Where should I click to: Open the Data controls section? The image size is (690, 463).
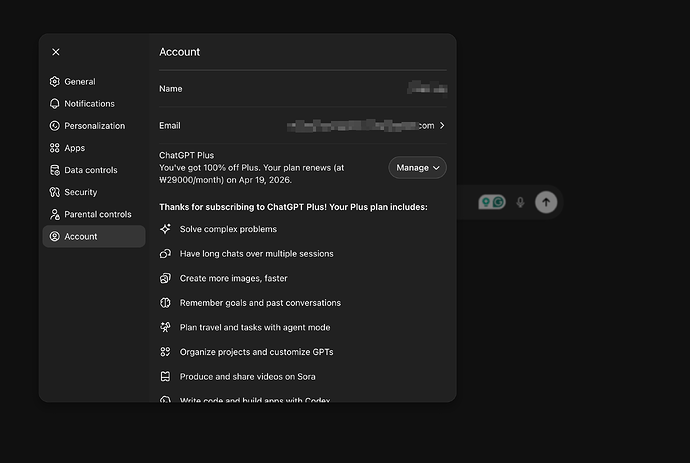[90, 170]
